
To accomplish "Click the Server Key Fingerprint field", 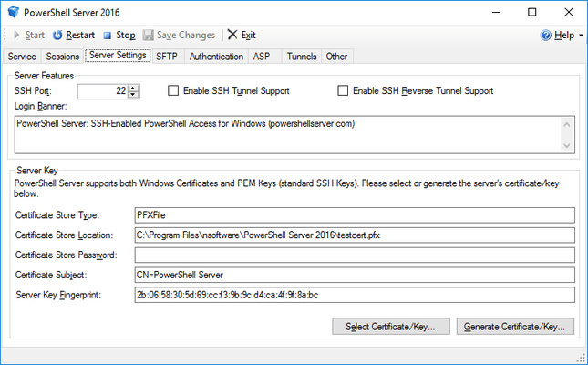I will click(355, 295).
